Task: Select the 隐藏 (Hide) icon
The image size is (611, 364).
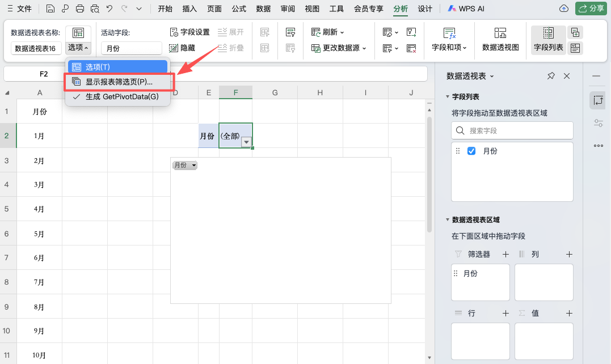Action: point(174,48)
